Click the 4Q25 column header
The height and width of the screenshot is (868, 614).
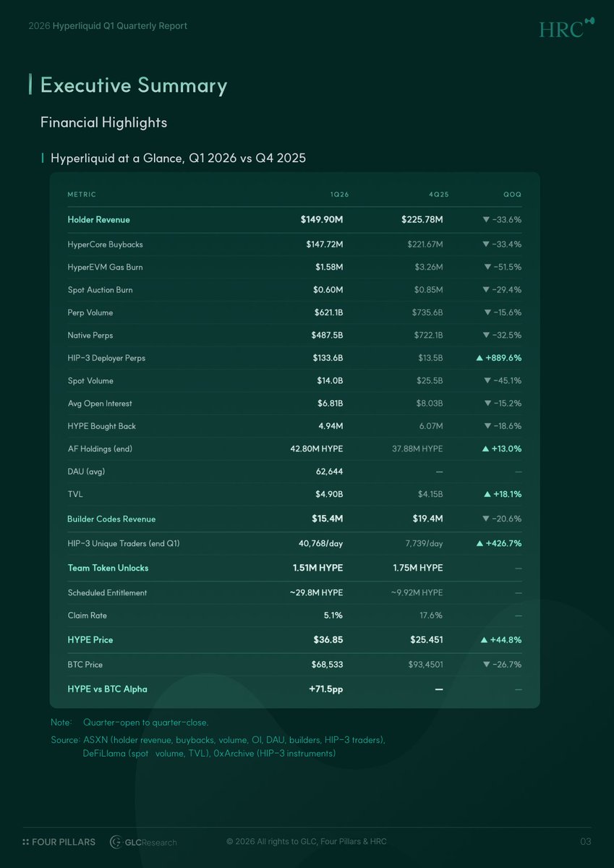(x=439, y=195)
